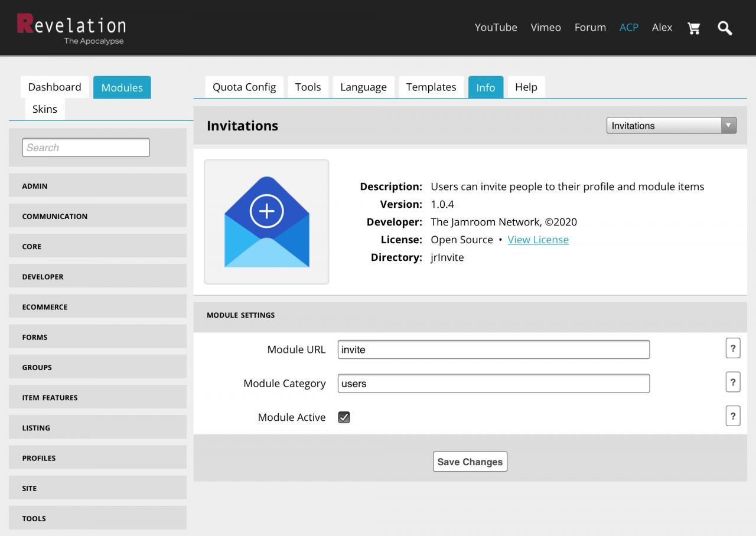The height and width of the screenshot is (536, 756).
Task: Click the module Search field
Action: (x=86, y=148)
